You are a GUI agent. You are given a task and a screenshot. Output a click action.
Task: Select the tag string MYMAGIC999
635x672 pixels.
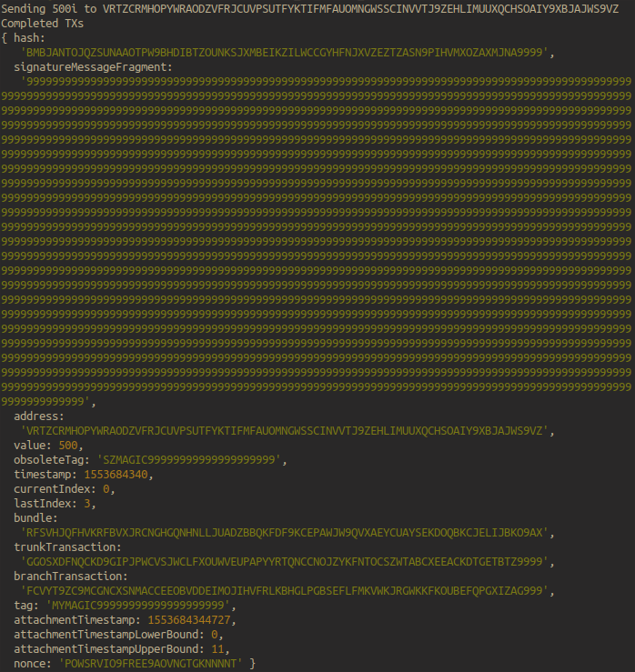pyautogui.click(x=138, y=606)
